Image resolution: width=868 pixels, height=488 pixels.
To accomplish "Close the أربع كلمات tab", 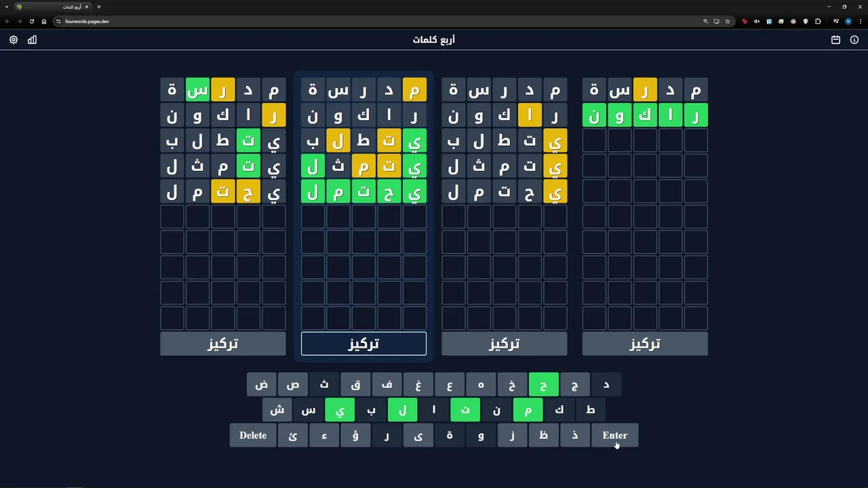I will (87, 7).
